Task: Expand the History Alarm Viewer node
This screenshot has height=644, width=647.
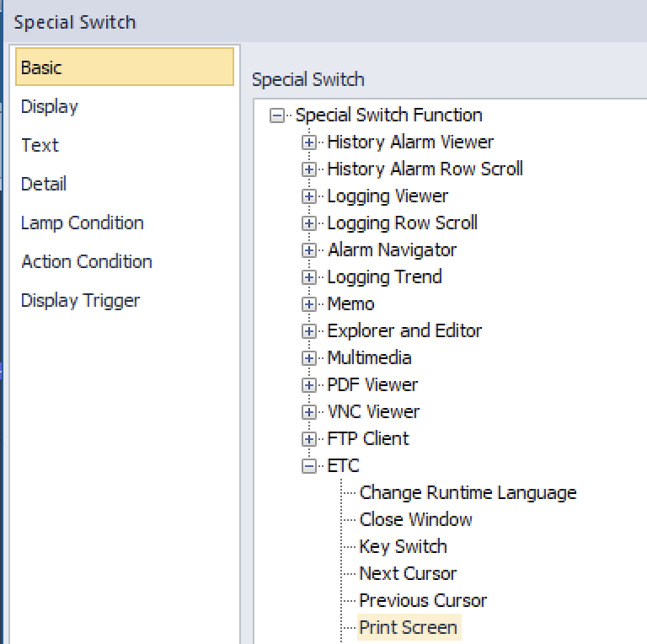Action: coord(308,142)
